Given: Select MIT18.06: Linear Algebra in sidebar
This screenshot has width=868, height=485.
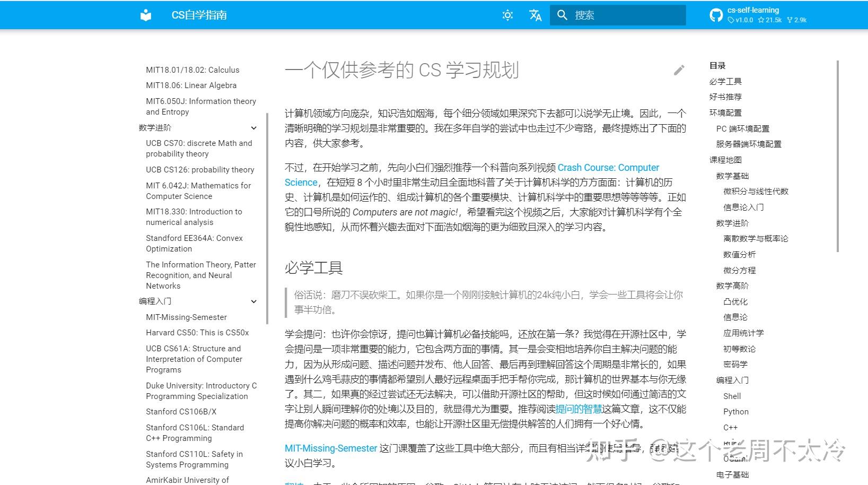Looking at the screenshot, I should [191, 85].
